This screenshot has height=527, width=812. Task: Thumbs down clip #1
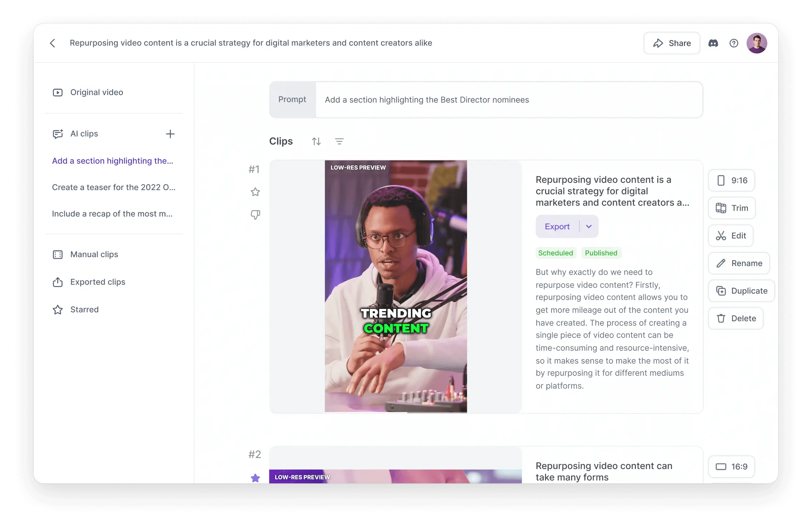tap(255, 215)
